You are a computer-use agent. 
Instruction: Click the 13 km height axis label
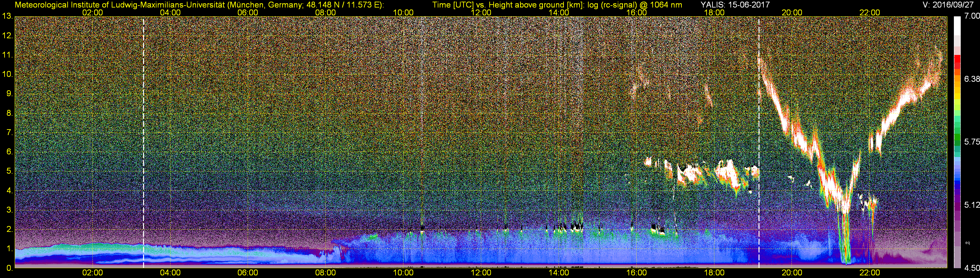(x=7, y=16)
